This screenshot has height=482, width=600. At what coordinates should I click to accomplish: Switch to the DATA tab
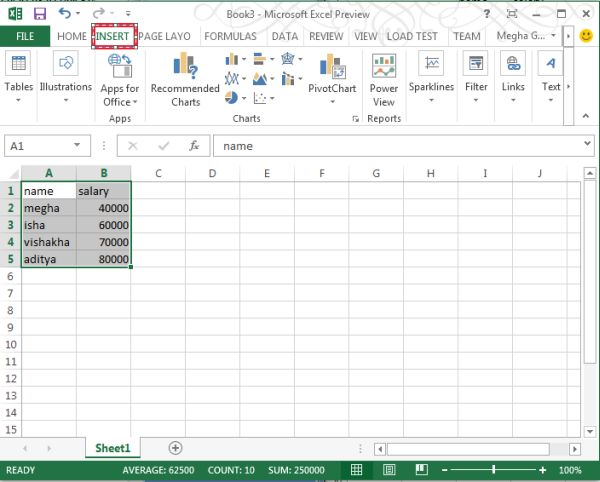(x=285, y=36)
